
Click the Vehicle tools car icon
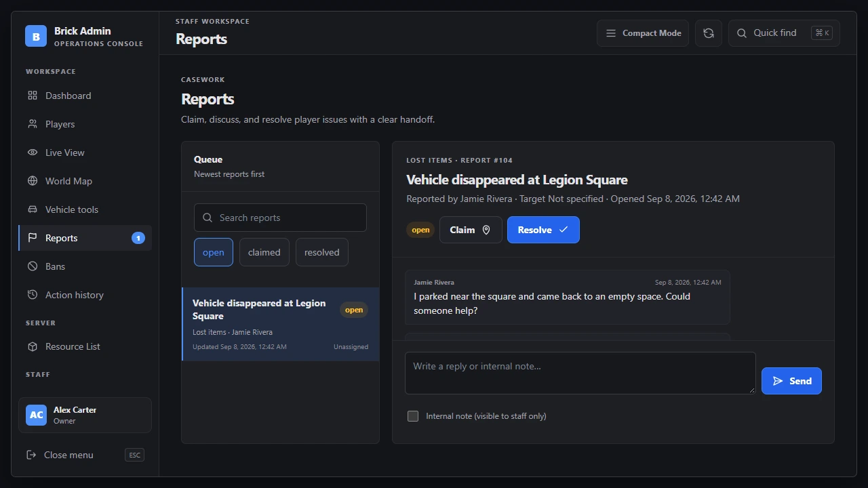click(33, 209)
